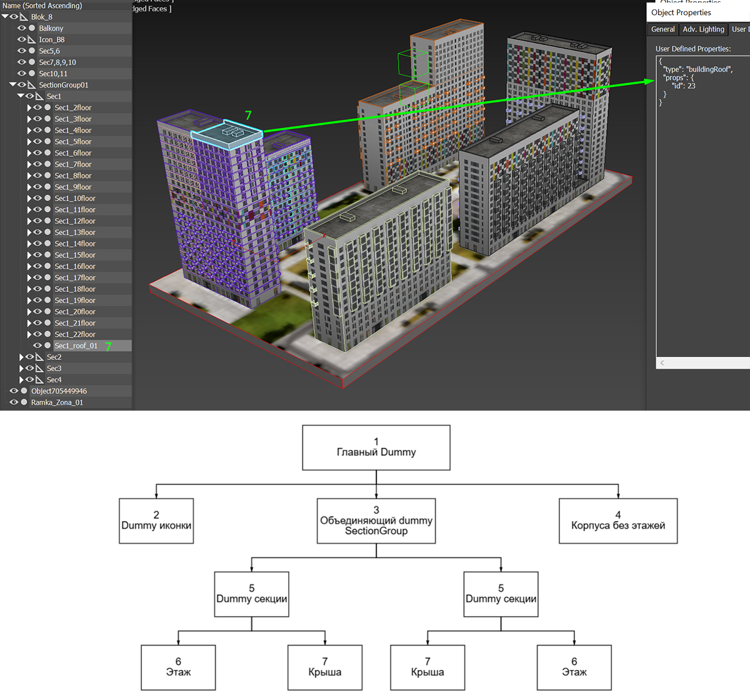
Task: Click the geometry dot icon of Sec1_18floor
Action: (x=47, y=289)
